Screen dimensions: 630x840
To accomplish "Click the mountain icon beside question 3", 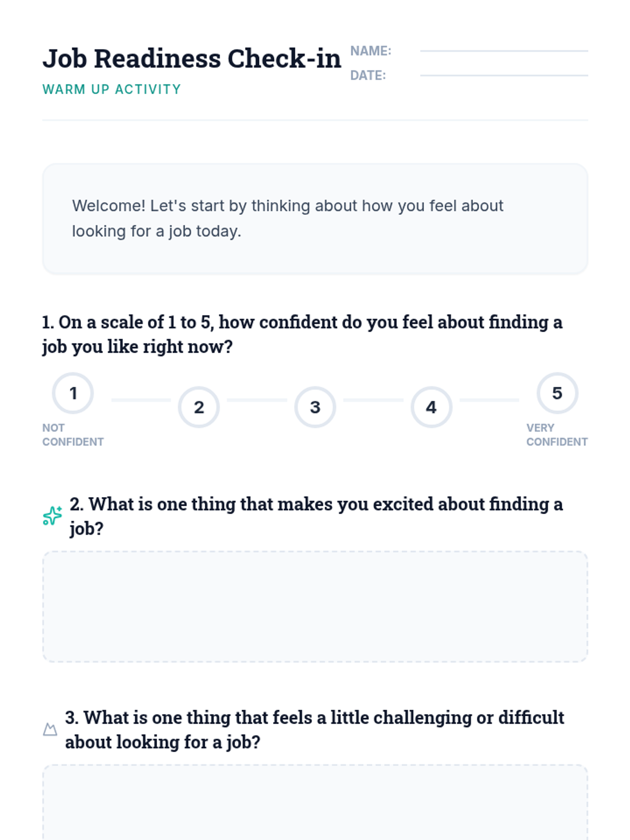I will coord(50,729).
